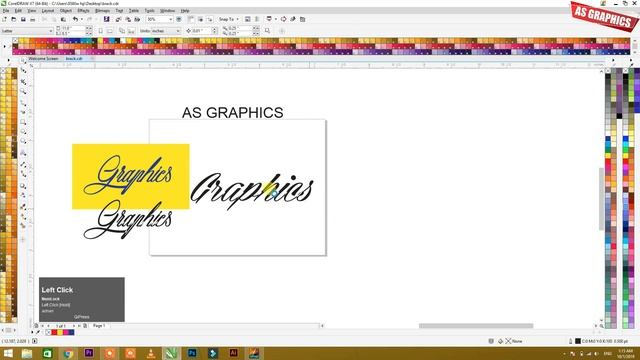
Task: Click the yellow swatch in the document palette
Action: 60,333
